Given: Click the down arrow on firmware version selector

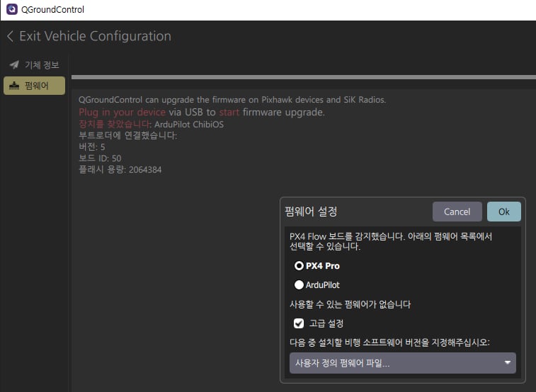Looking at the screenshot, I should pos(507,363).
